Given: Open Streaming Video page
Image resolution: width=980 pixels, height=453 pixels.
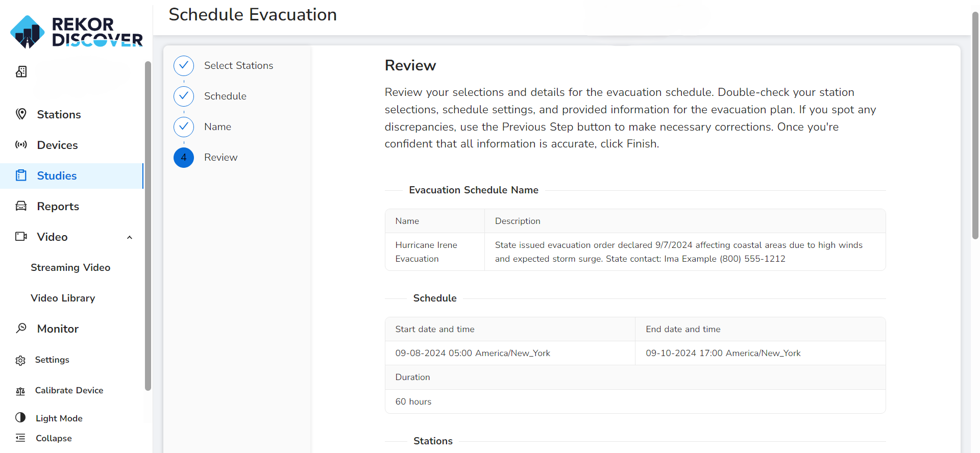Looking at the screenshot, I should pos(70,267).
